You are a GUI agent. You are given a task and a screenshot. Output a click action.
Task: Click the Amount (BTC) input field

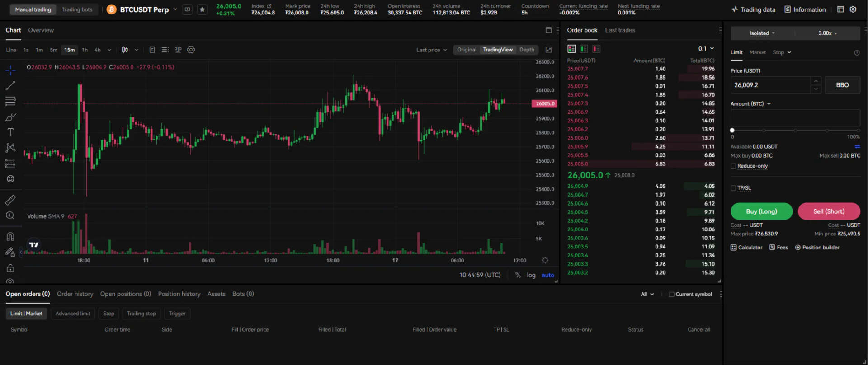(x=795, y=117)
